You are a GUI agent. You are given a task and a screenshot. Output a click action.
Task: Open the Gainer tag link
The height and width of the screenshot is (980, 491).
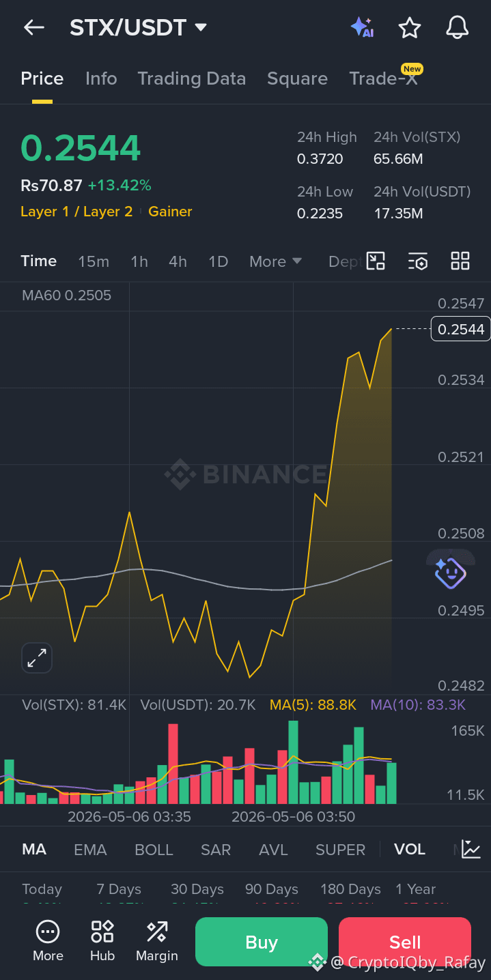[170, 212]
